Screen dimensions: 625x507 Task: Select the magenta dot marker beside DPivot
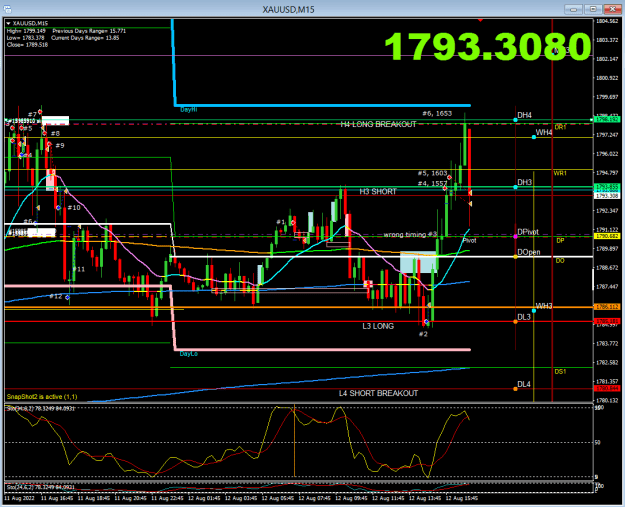515,237
